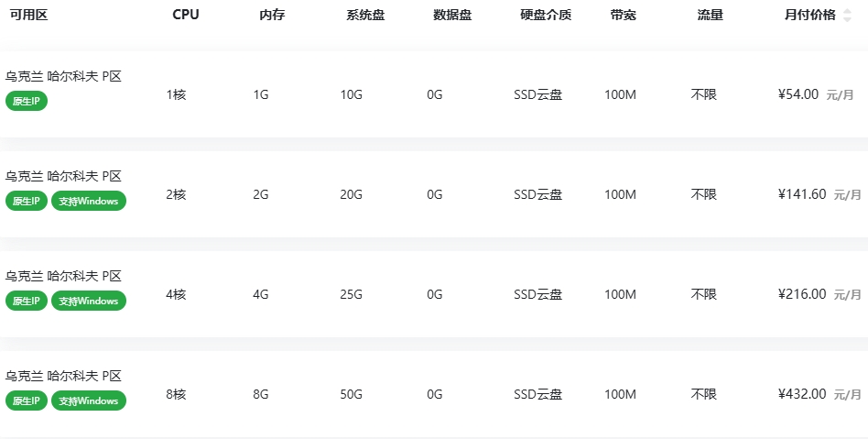Click the CPU column header

[x=185, y=15]
